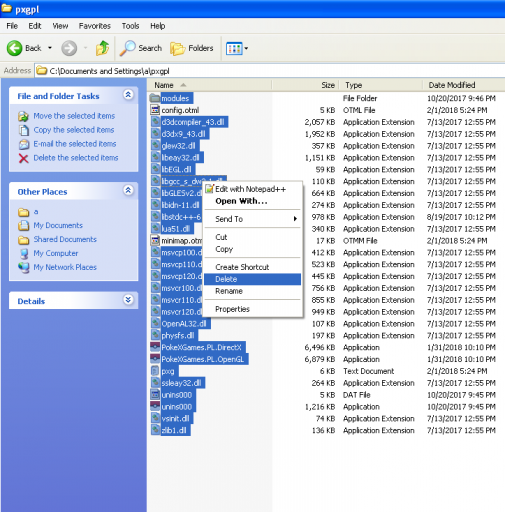The height and width of the screenshot is (512, 505).
Task: Toggle the Folders pane button
Action: (192, 48)
